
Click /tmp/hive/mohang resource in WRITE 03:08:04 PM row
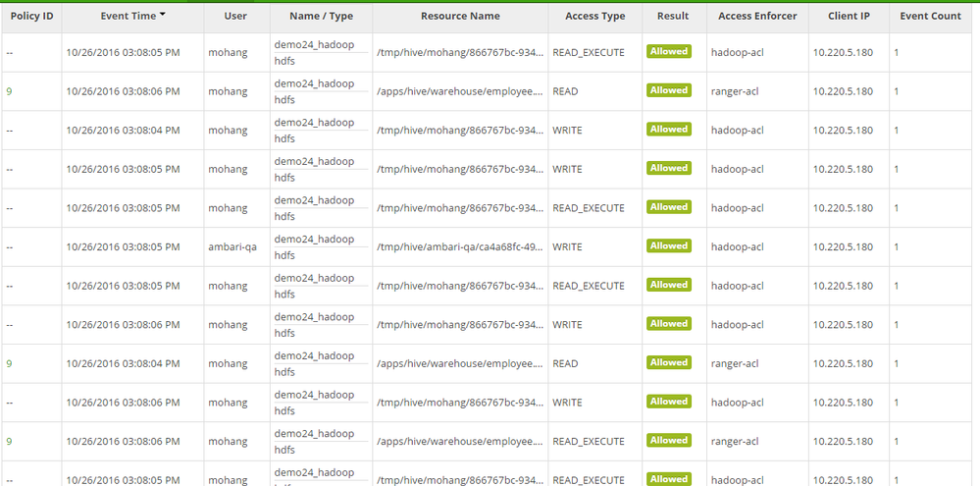click(x=460, y=131)
